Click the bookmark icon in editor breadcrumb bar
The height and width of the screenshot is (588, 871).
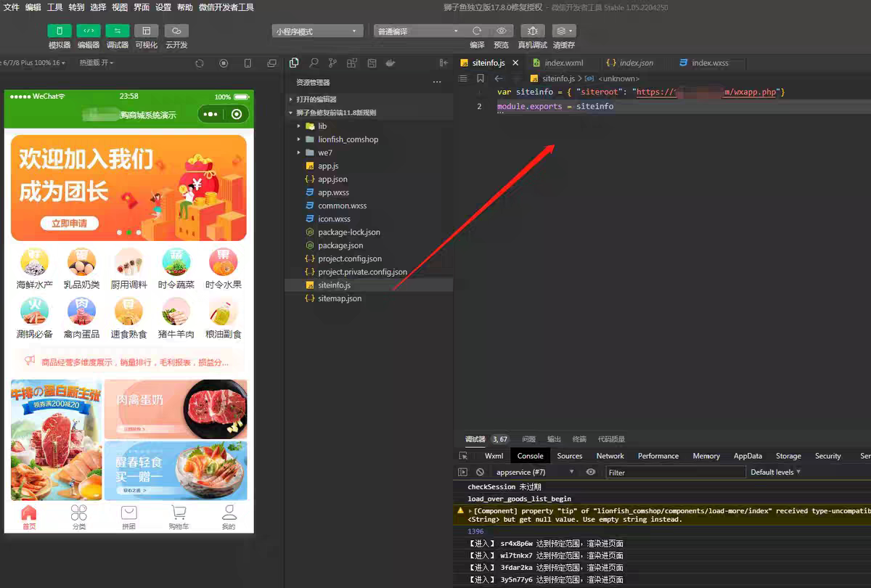coord(481,78)
